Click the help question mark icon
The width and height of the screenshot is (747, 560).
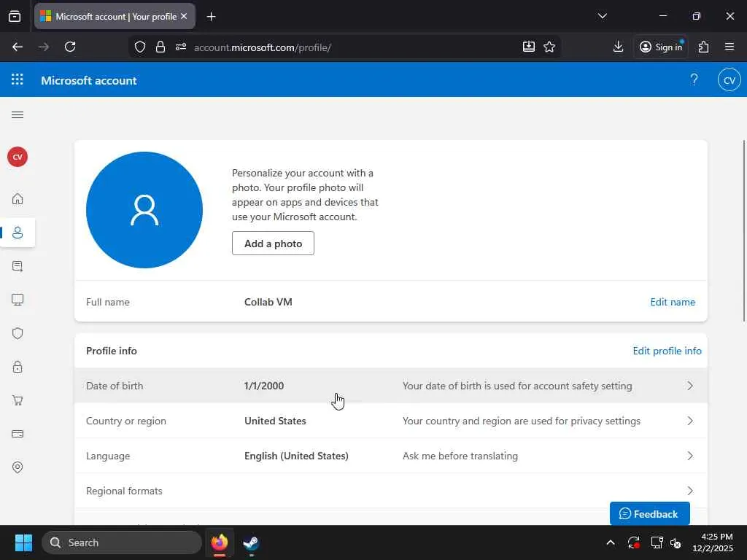(x=694, y=79)
